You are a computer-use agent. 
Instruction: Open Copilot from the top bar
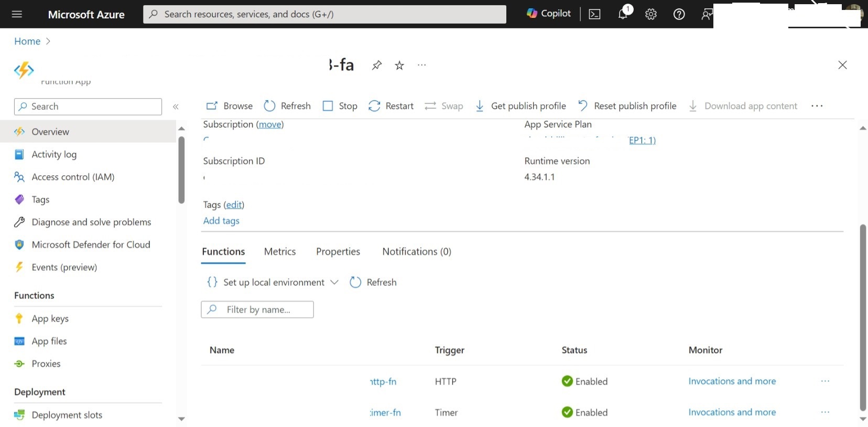pyautogui.click(x=549, y=14)
